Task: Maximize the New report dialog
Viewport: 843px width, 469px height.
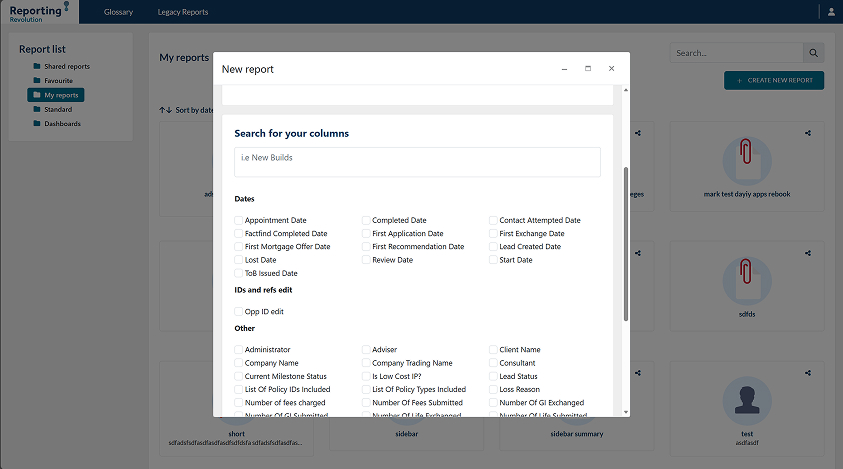Action: point(588,68)
